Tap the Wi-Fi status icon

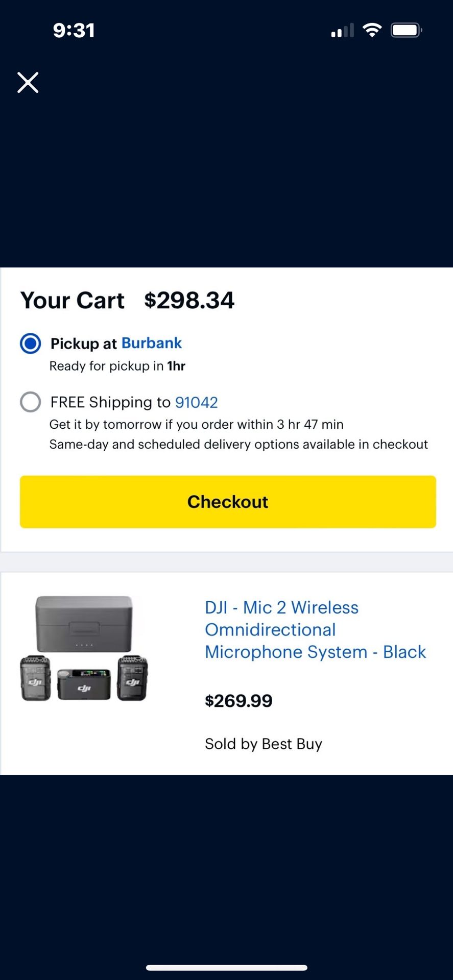point(372,30)
